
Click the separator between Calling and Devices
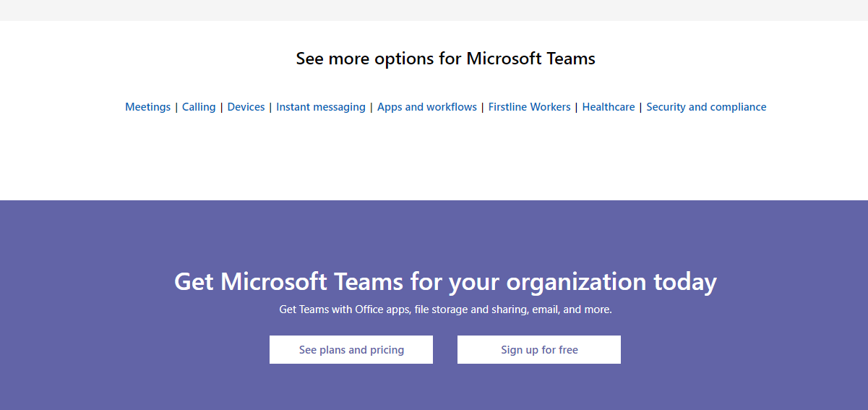[222, 107]
